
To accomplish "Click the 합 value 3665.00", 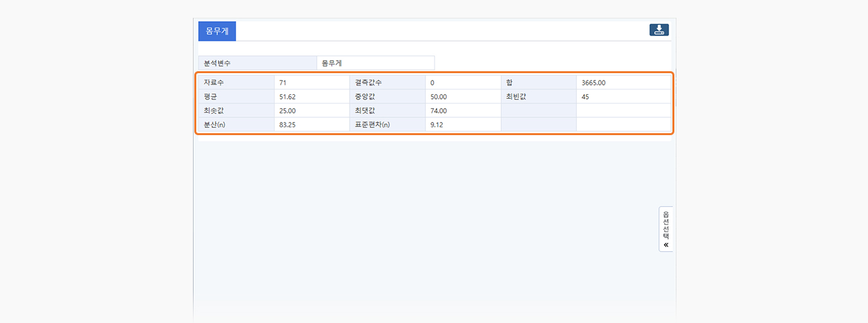I will 622,82.
